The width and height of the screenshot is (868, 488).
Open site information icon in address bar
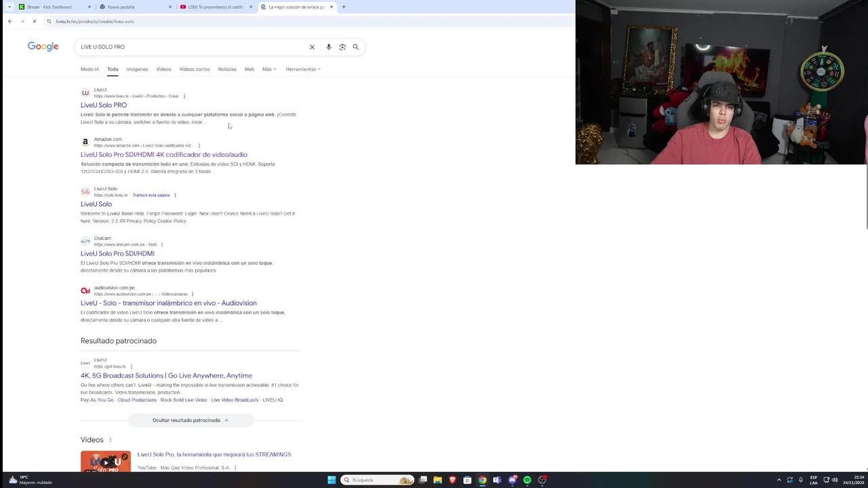click(49, 21)
